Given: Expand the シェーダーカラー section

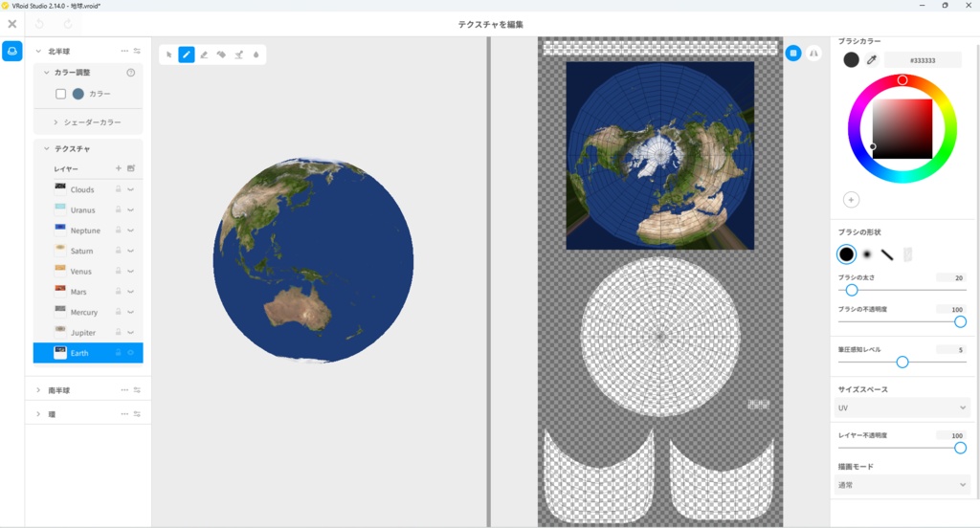Looking at the screenshot, I should click(56, 122).
